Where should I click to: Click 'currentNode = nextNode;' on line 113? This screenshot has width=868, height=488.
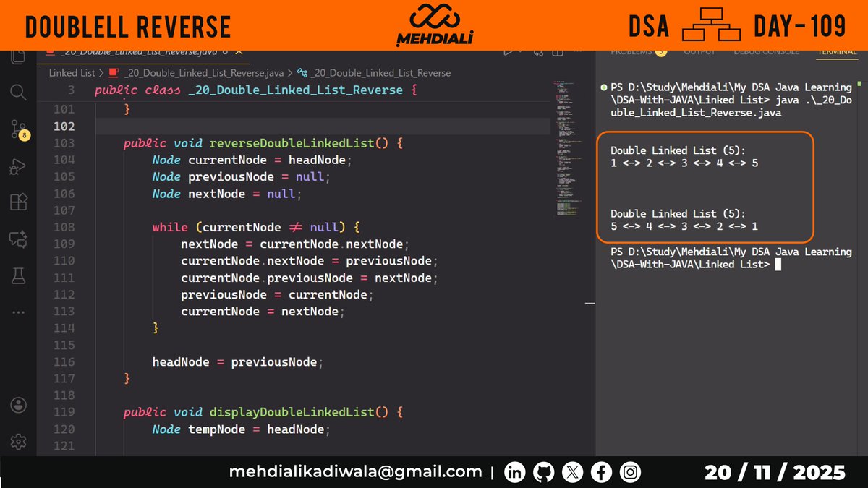(263, 312)
